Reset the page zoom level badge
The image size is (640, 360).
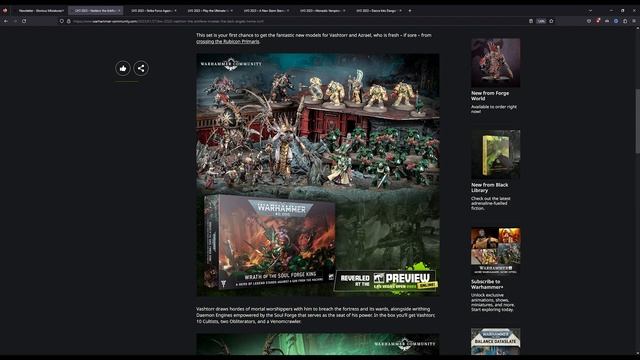(x=541, y=21)
